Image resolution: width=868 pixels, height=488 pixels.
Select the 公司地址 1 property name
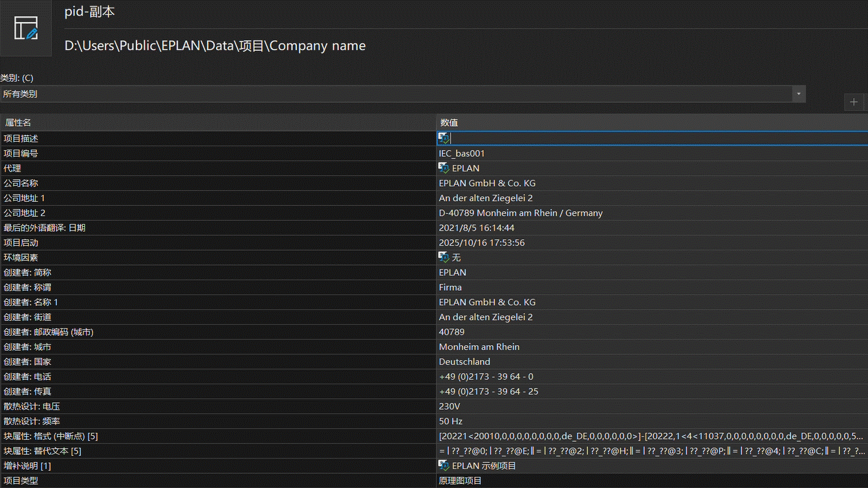click(25, 198)
